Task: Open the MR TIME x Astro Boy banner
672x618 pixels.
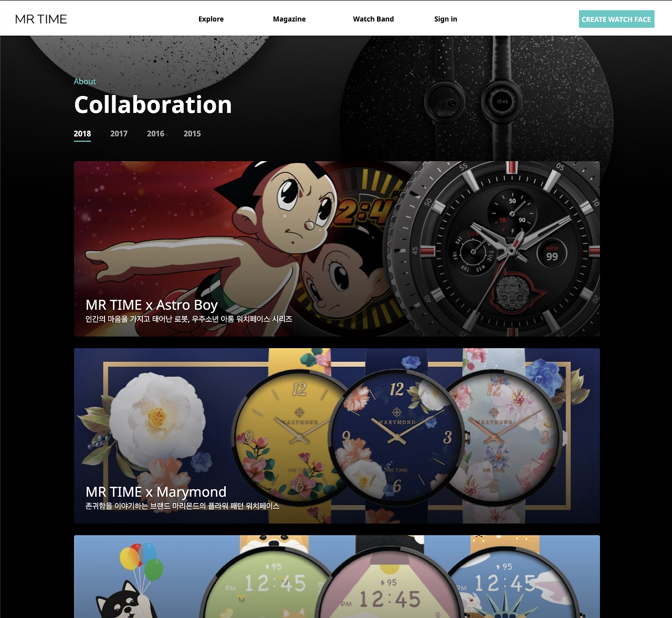Action: 337,249
